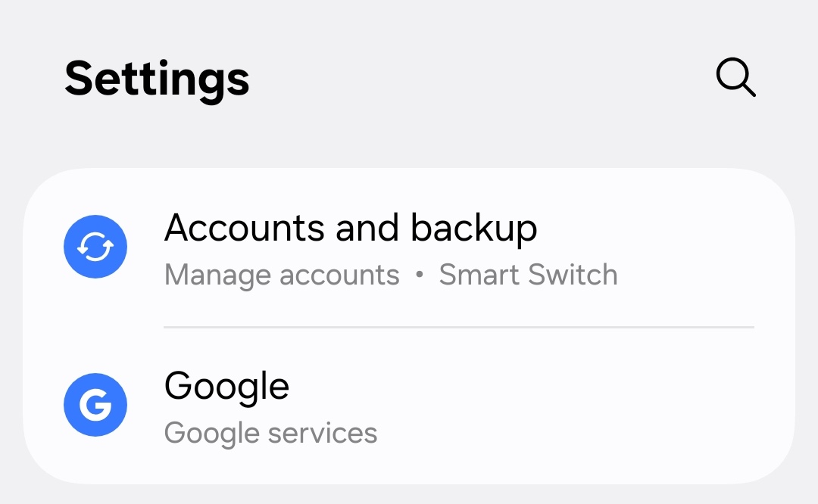Click the Manage accounts subtitle text
This screenshot has width=818, height=504.
click(x=282, y=275)
